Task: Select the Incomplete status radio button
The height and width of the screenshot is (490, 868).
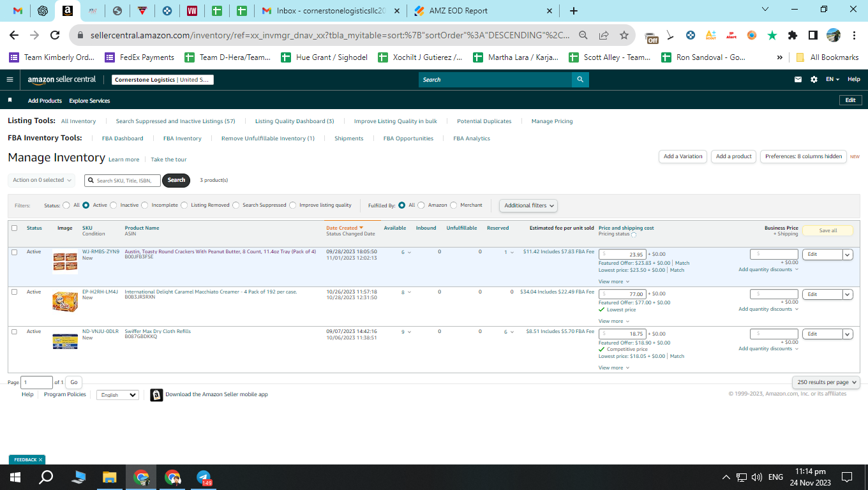Action: tap(145, 205)
